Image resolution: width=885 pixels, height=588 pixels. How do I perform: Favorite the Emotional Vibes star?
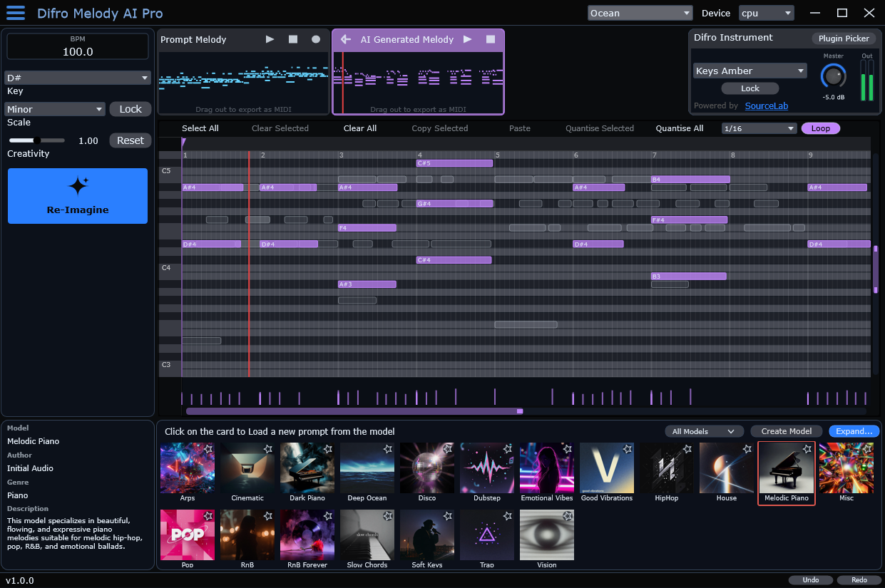pos(568,449)
